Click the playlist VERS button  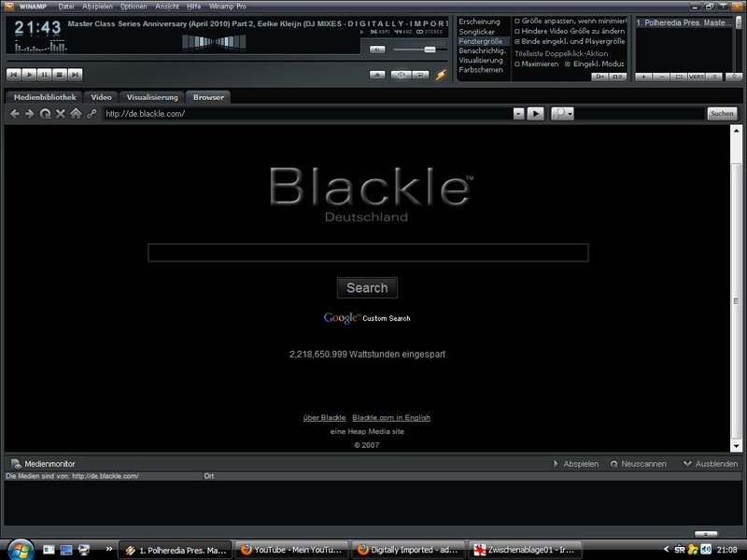pyautogui.click(x=697, y=77)
